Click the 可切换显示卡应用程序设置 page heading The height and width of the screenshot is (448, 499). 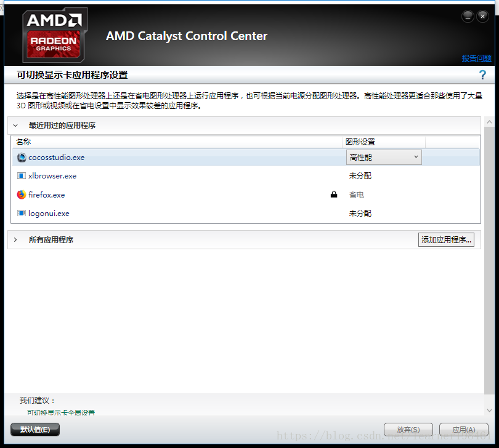[72, 75]
